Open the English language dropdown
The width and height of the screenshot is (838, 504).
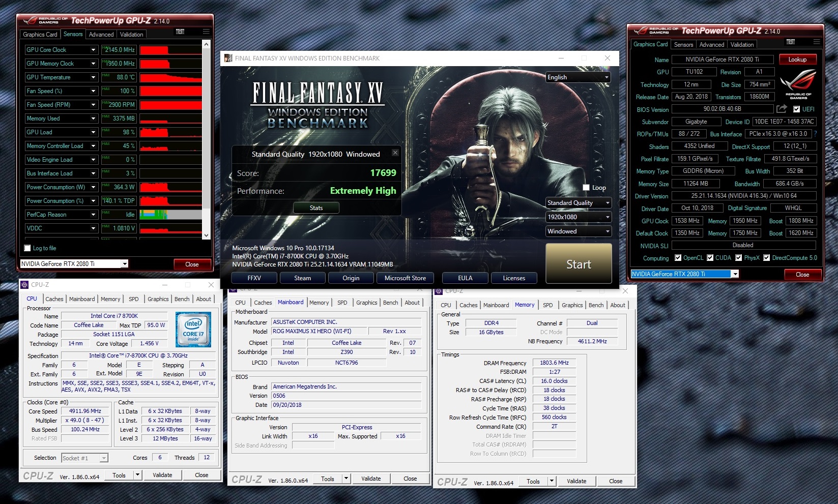coord(578,77)
